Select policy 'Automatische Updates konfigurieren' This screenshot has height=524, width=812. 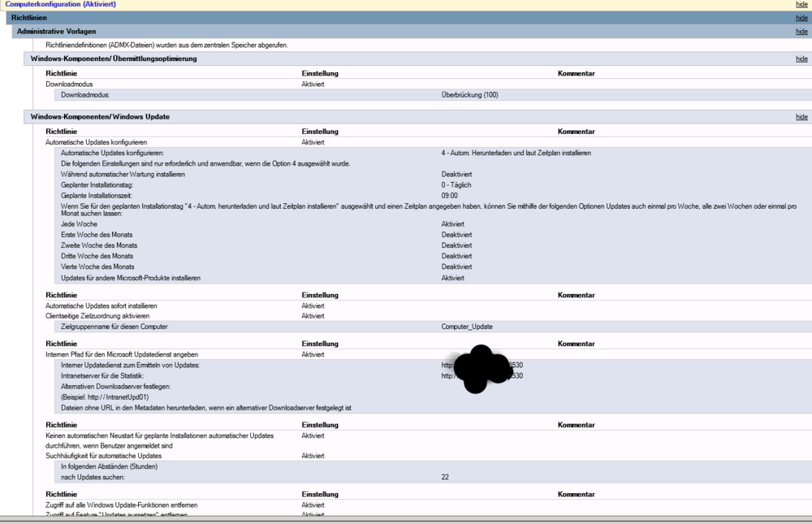[96, 142]
